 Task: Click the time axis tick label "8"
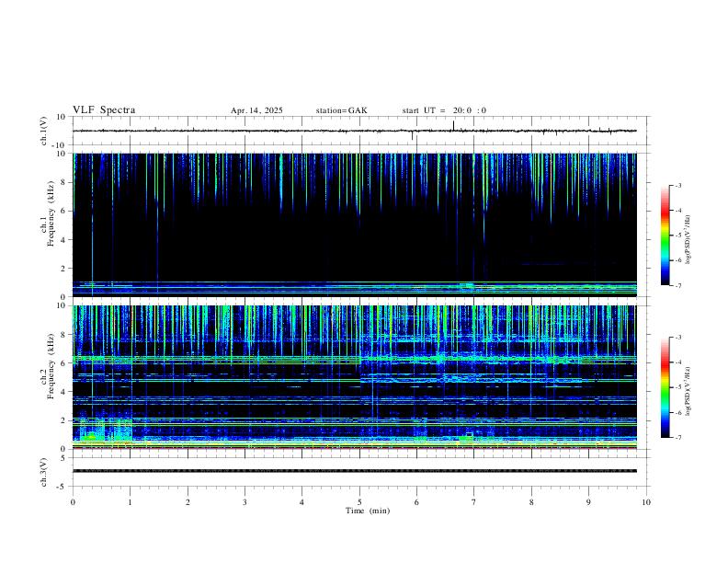pos(531,502)
